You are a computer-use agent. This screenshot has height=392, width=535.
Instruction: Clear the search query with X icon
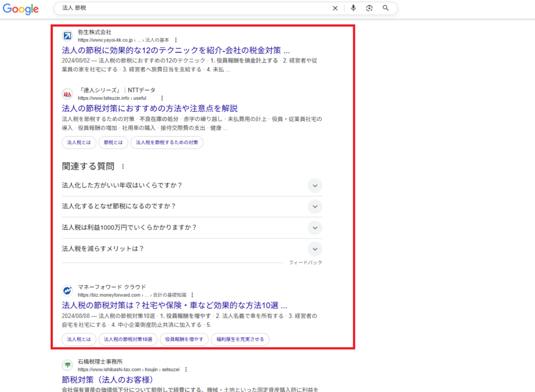pos(335,8)
